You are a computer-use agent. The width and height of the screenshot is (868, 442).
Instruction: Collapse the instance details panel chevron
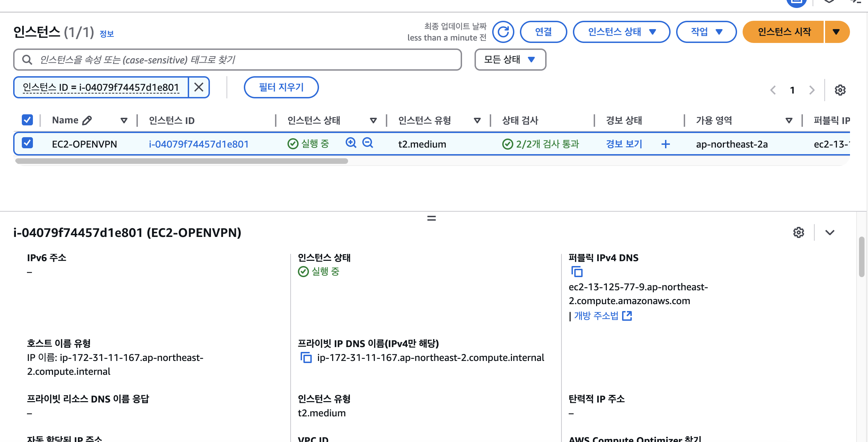click(830, 232)
